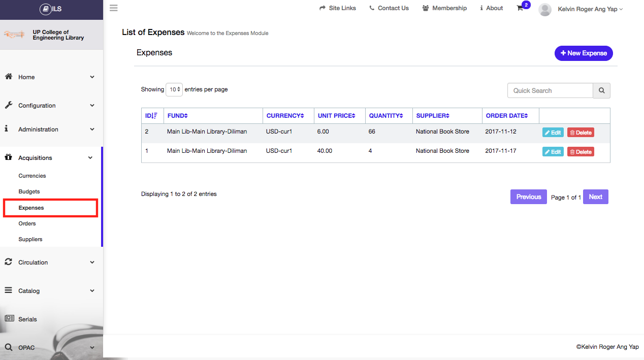Open the entries per page dropdown

[x=174, y=89]
